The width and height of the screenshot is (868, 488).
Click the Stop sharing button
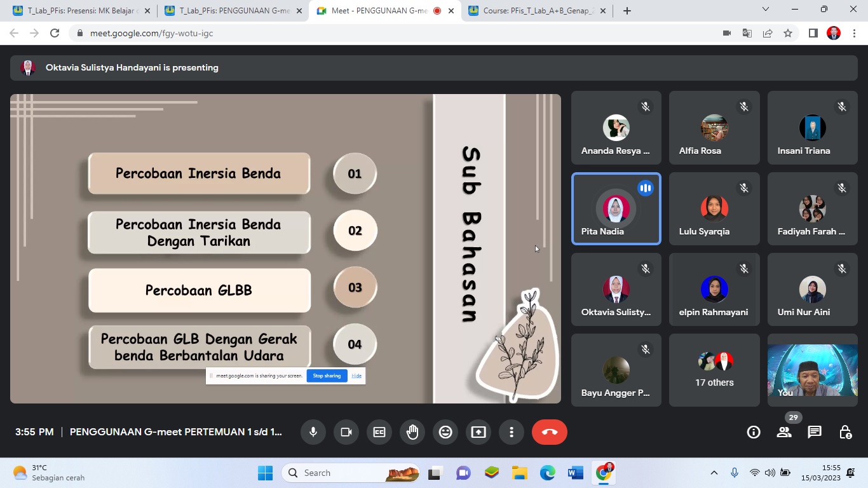327,376
